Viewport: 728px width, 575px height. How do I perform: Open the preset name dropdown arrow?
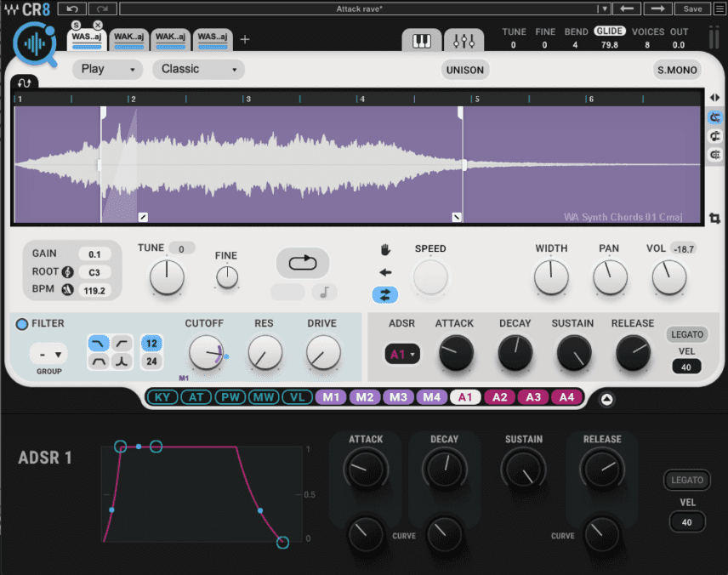coord(604,9)
